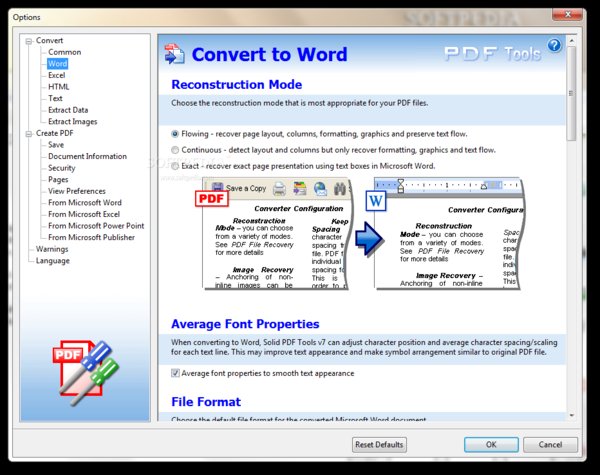Viewport: 600px width, 475px height.
Task: Select Continuous reconstruction mode
Action: click(x=175, y=150)
